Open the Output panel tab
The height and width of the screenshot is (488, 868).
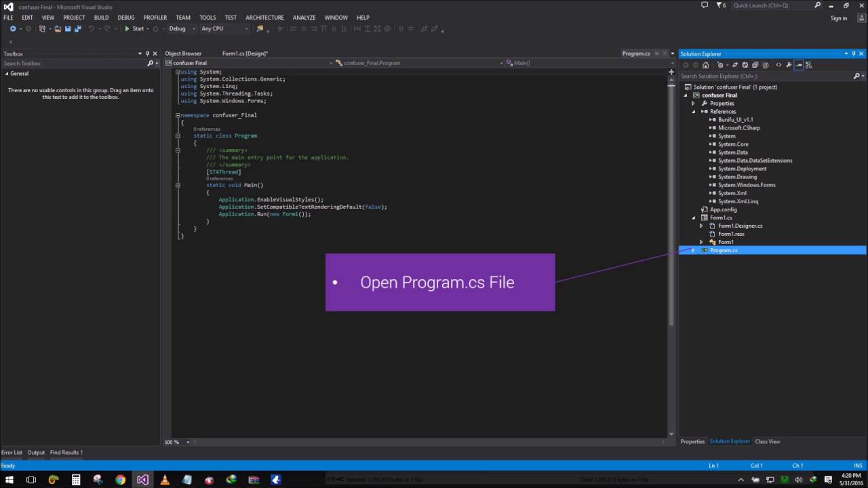click(36, 452)
